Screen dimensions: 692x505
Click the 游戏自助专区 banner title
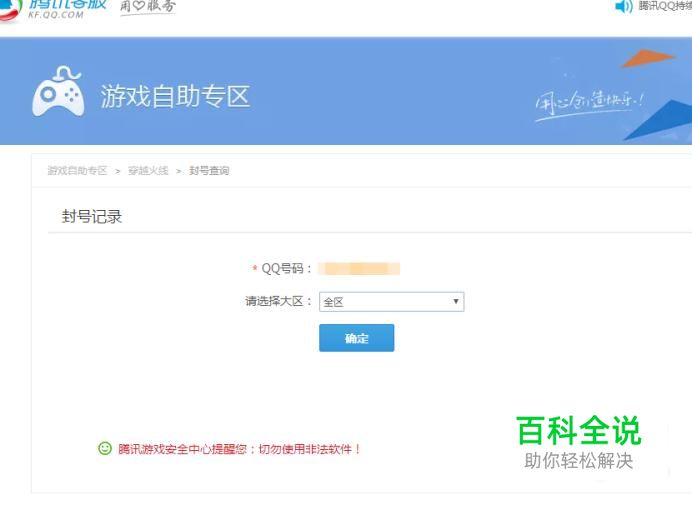(x=175, y=96)
